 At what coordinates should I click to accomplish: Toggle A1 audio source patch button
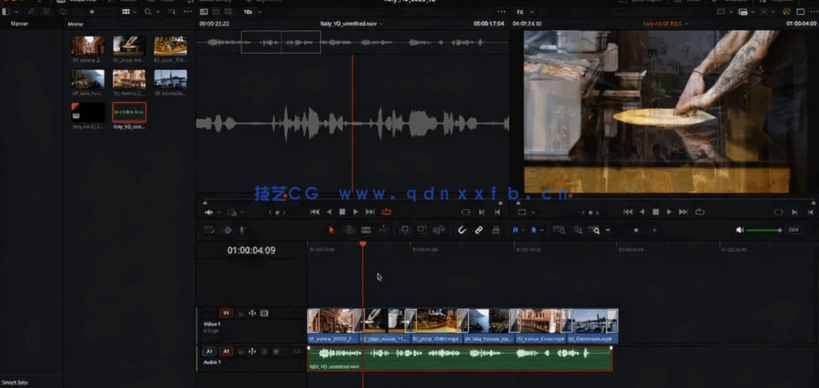point(209,351)
